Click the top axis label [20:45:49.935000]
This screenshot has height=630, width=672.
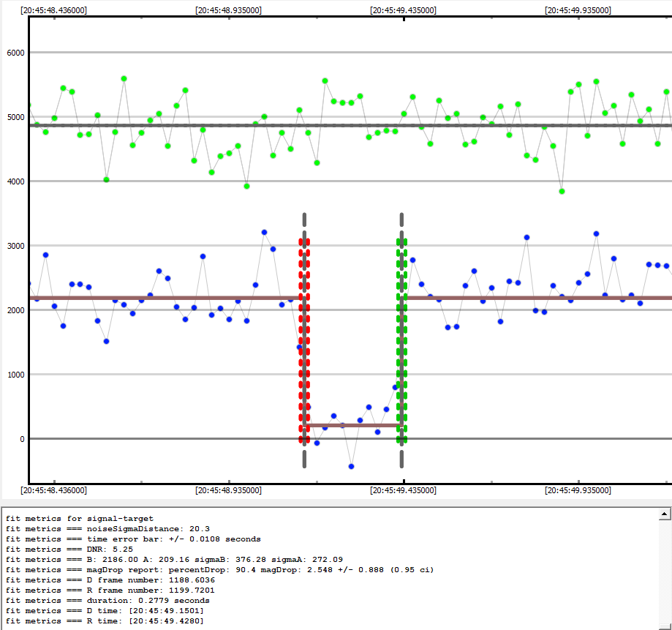point(578,10)
